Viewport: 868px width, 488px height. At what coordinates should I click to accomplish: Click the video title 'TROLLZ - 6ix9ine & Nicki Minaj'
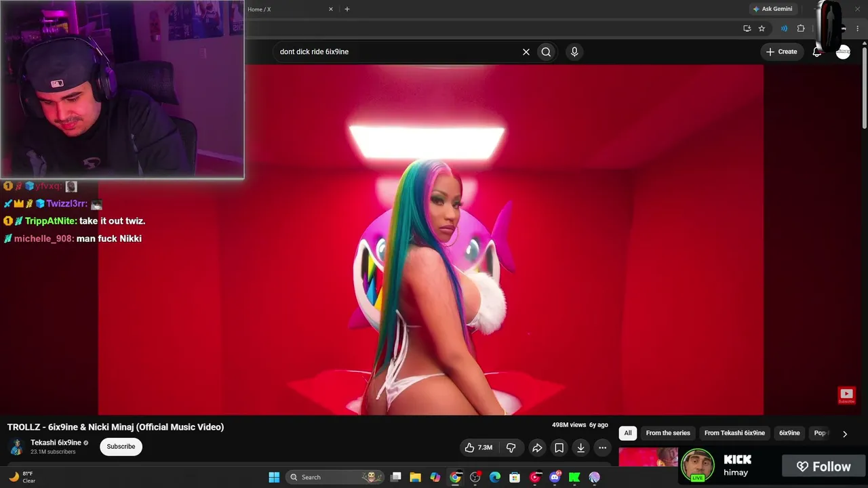click(x=115, y=427)
